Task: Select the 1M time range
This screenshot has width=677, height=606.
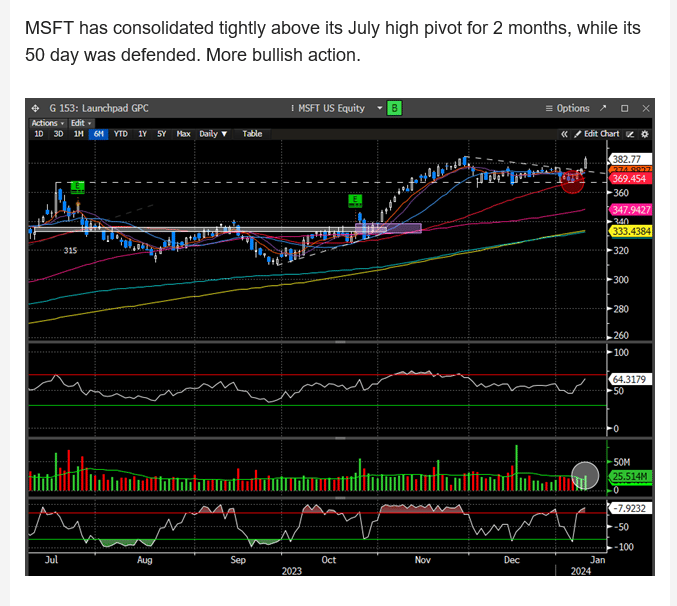Action: point(79,134)
